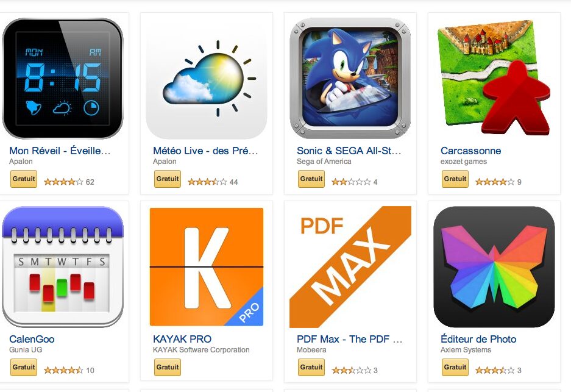
Task: Get Météo Live with its Gratuit button
Action: 168,179
